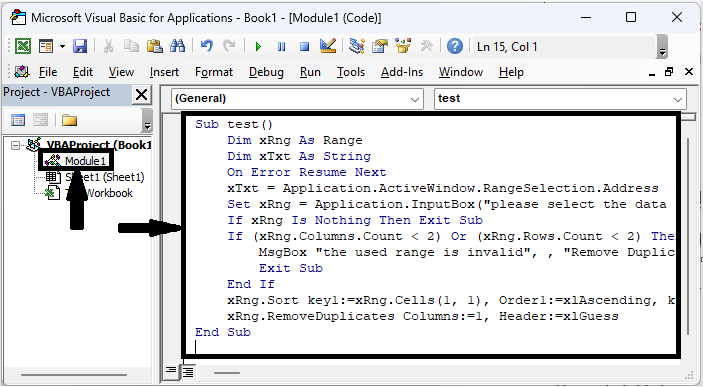Open the Insert menu
The height and width of the screenshot is (387, 703).
[164, 72]
